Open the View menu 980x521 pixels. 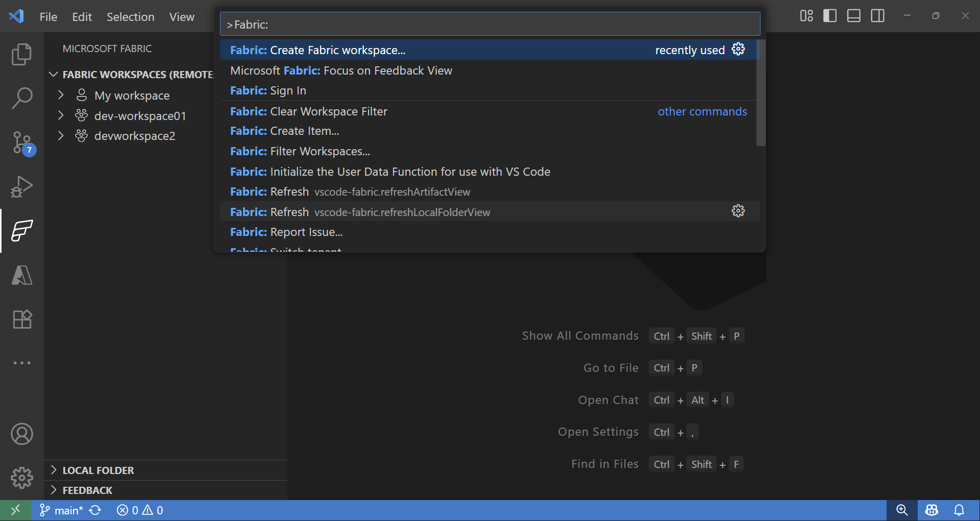(x=181, y=17)
